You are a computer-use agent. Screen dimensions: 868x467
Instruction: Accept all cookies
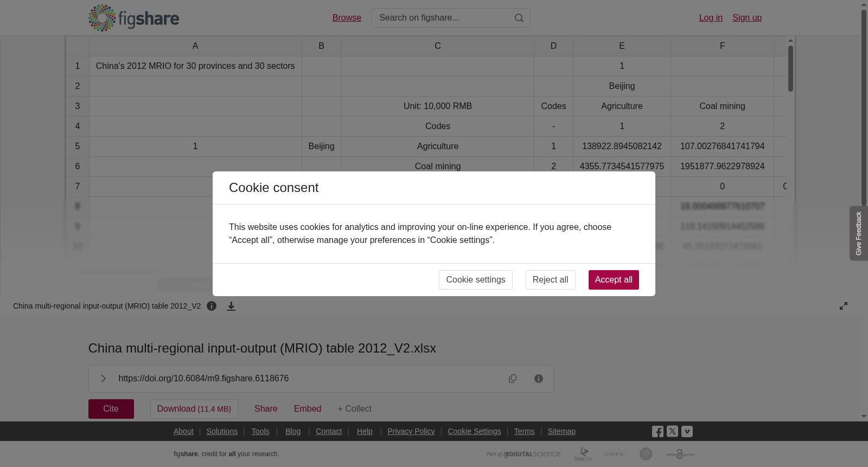click(x=614, y=280)
